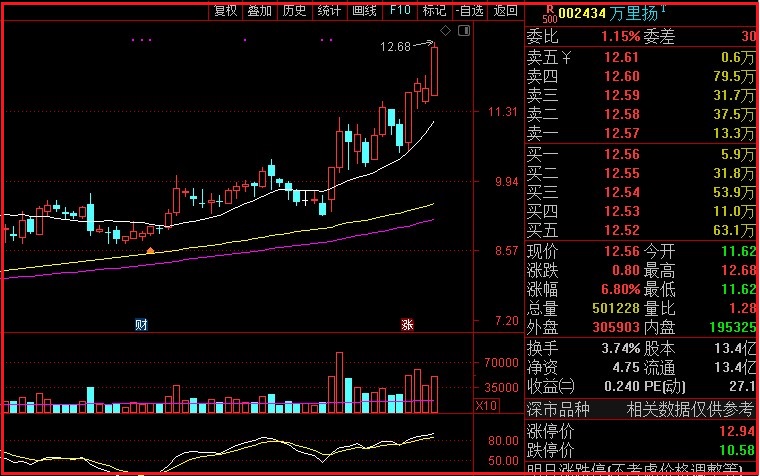Screen dimensions: 760x476
Task: Click the PE(动) value 27.1
Action: coord(742,386)
